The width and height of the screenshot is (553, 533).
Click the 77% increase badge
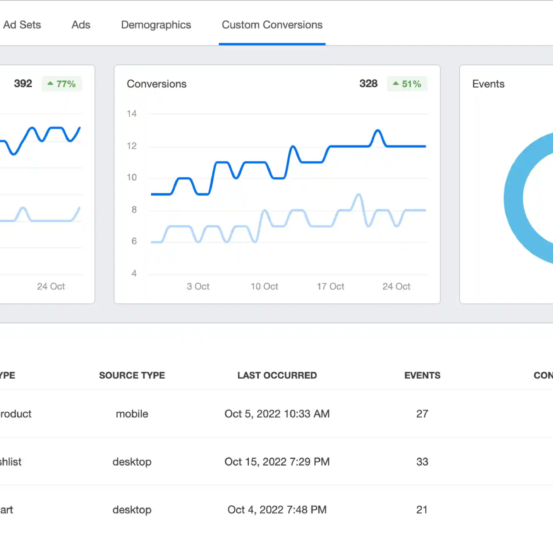(61, 84)
